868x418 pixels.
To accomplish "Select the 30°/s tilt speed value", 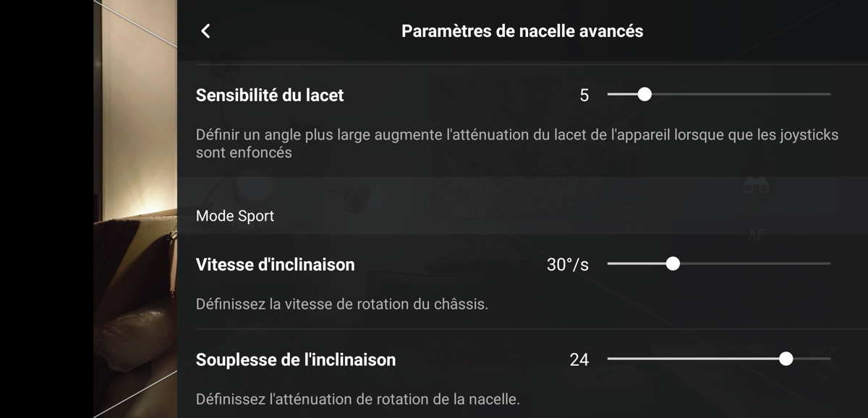I will (568, 265).
